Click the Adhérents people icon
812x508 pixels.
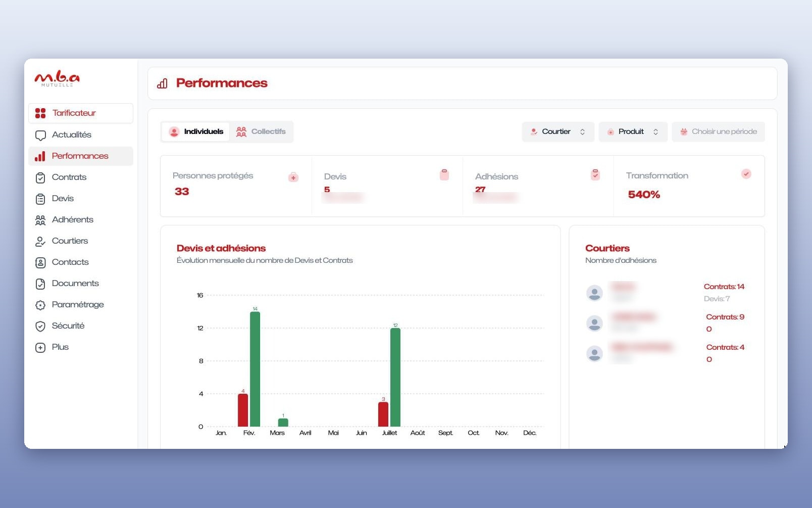pos(40,220)
